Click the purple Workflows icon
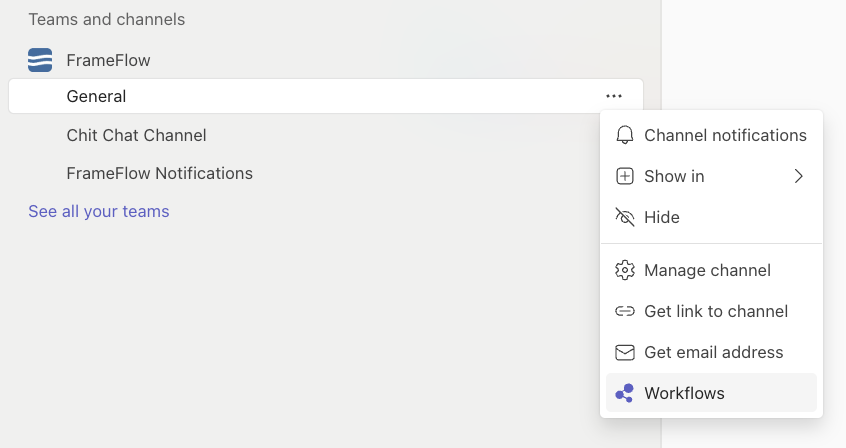 click(x=625, y=393)
